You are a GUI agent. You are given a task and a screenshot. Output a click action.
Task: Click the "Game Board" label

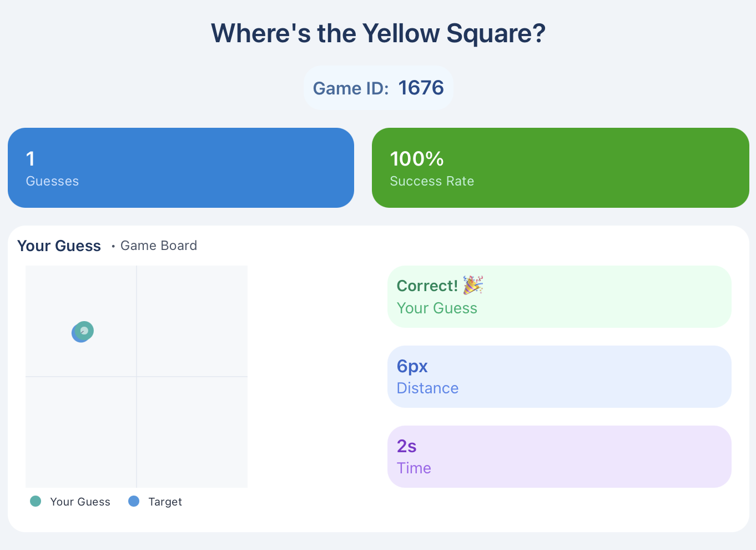point(159,246)
